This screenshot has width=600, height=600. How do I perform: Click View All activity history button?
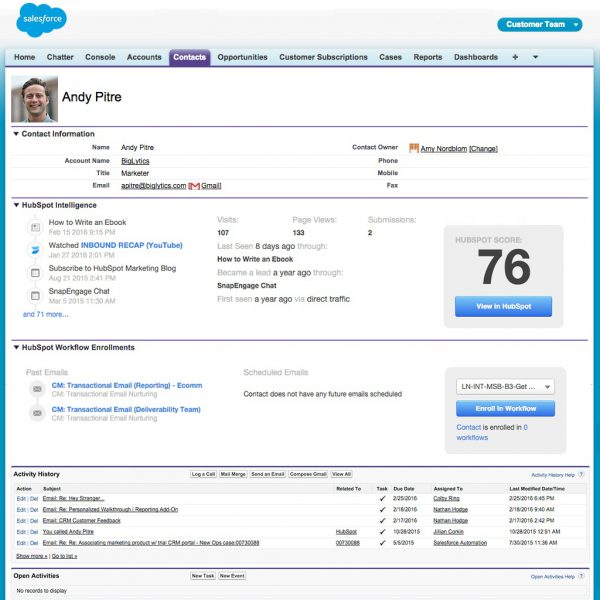click(342, 474)
